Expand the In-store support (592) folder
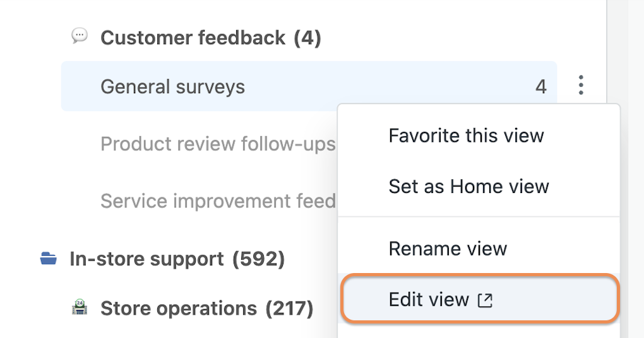 coord(177,259)
